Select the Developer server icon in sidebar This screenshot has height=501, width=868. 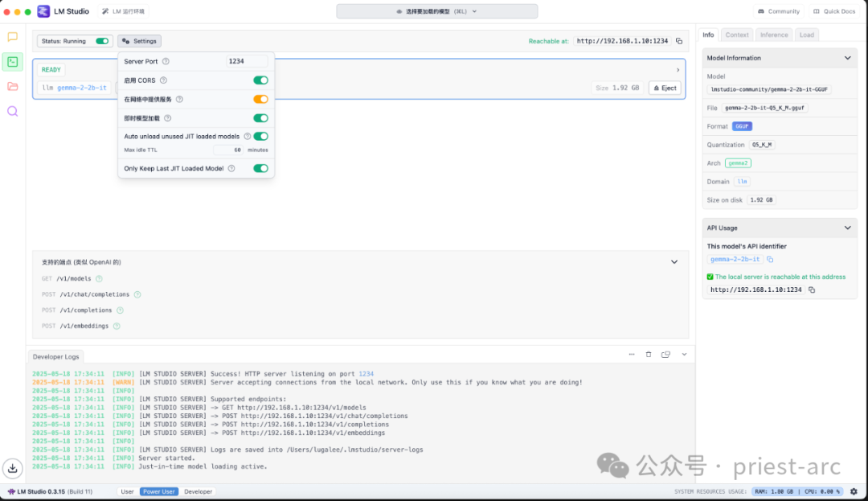click(x=13, y=62)
